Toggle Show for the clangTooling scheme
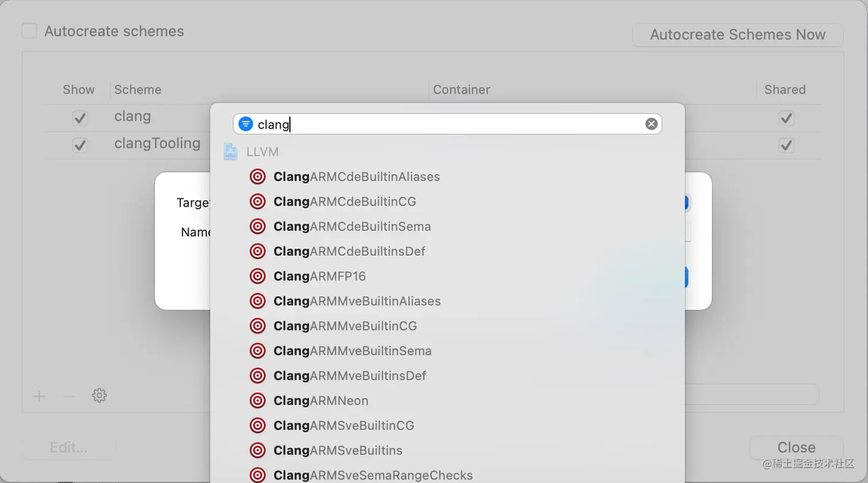 [80, 145]
